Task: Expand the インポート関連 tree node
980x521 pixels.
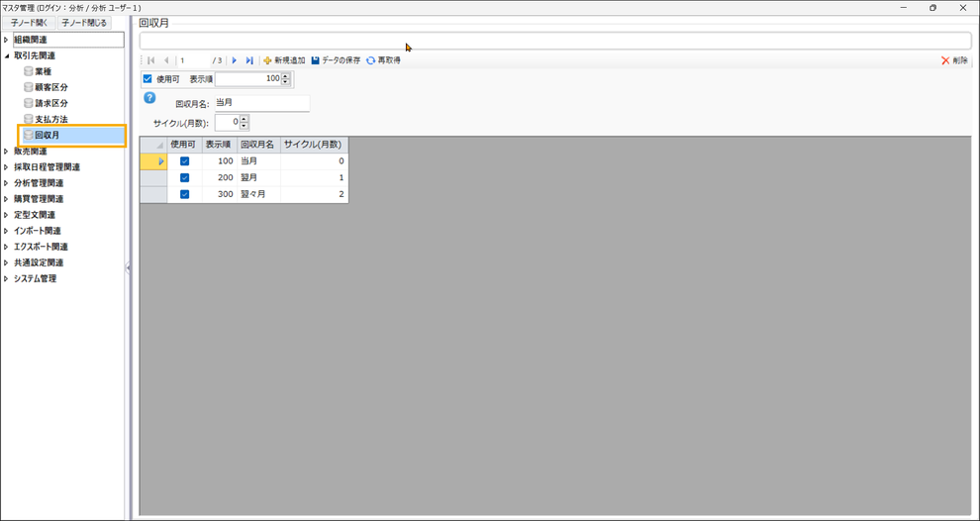Action: pos(6,231)
